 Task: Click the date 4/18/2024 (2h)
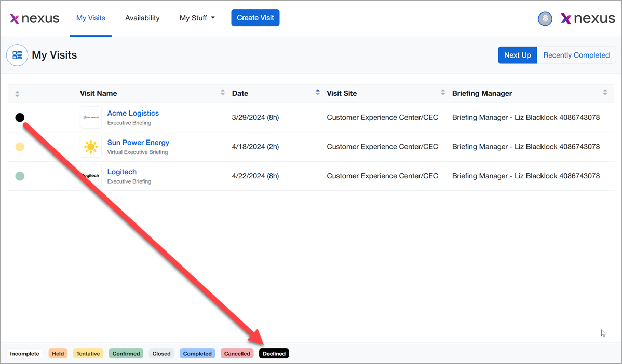click(x=255, y=147)
